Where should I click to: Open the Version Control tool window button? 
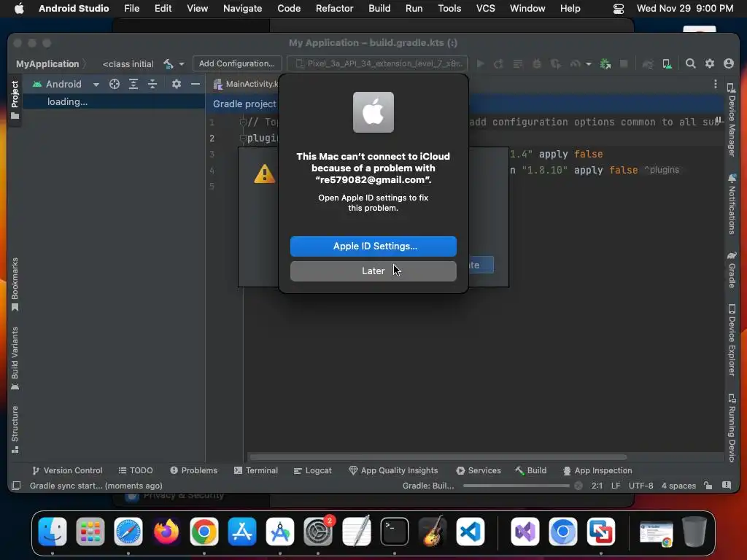click(x=67, y=470)
